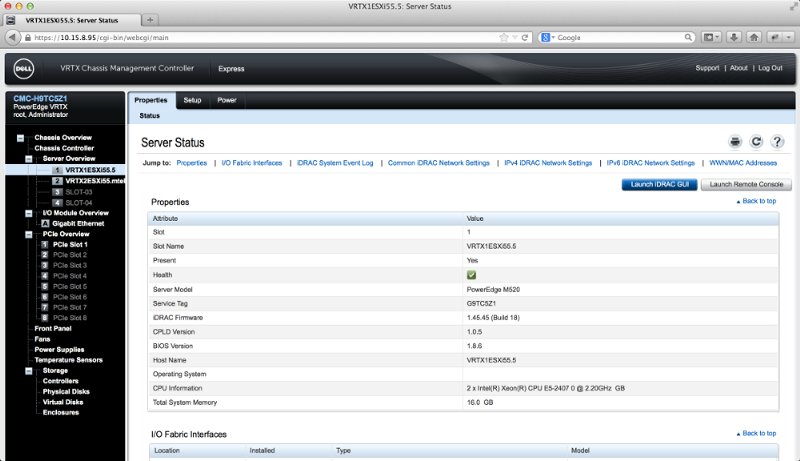This screenshot has height=461, width=800.
Task: Open browser downloads arrow icon
Action: (x=734, y=37)
